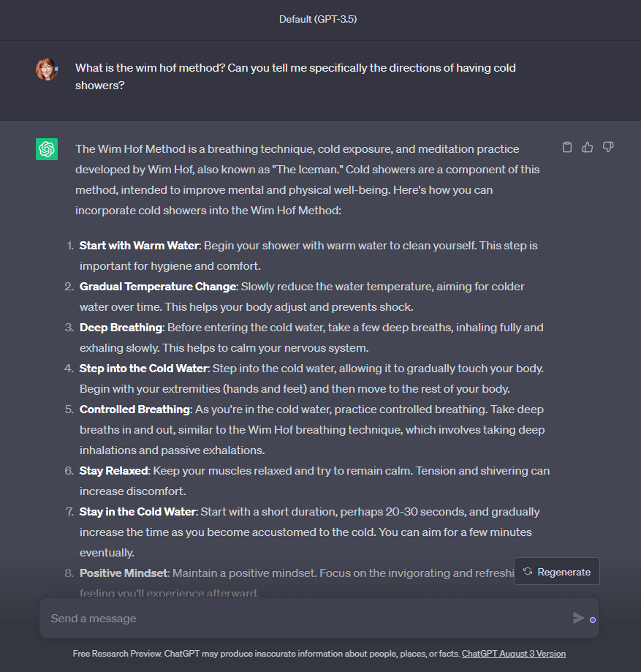Click the purple dot beside send arrow
Image resolution: width=641 pixels, height=672 pixels.
(593, 620)
